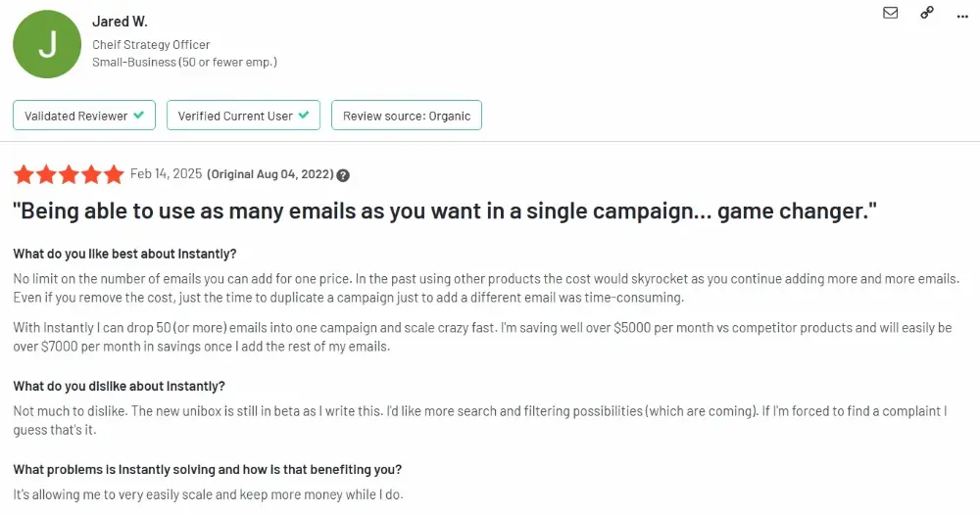Open reviewer name Jared W.
The height and width of the screenshot is (515, 980).
pyautogui.click(x=120, y=22)
